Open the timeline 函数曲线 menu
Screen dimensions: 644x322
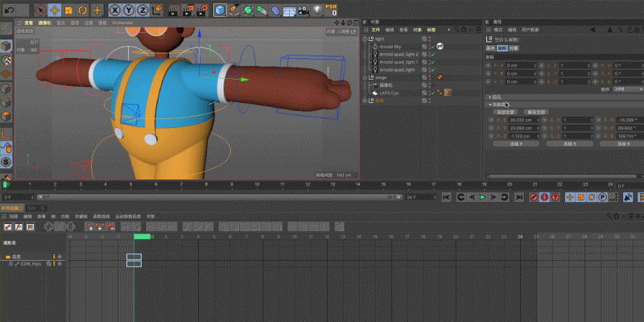click(100, 216)
